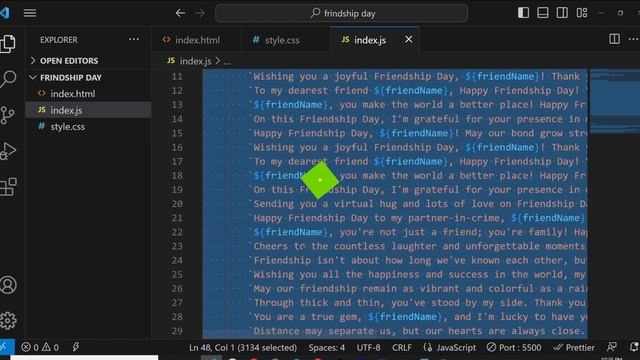The height and width of the screenshot is (360, 640).
Task: Open Explorer views and more actions menu
Action: point(134,40)
